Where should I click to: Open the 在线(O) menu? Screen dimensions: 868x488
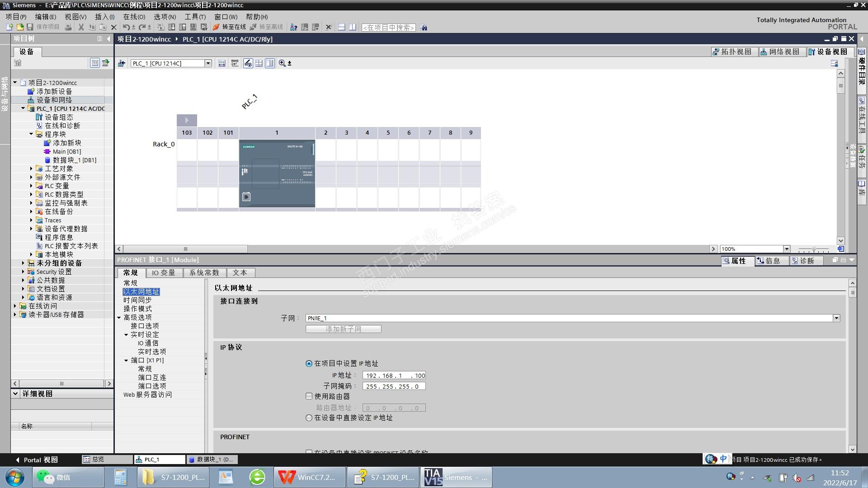tap(134, 17)
